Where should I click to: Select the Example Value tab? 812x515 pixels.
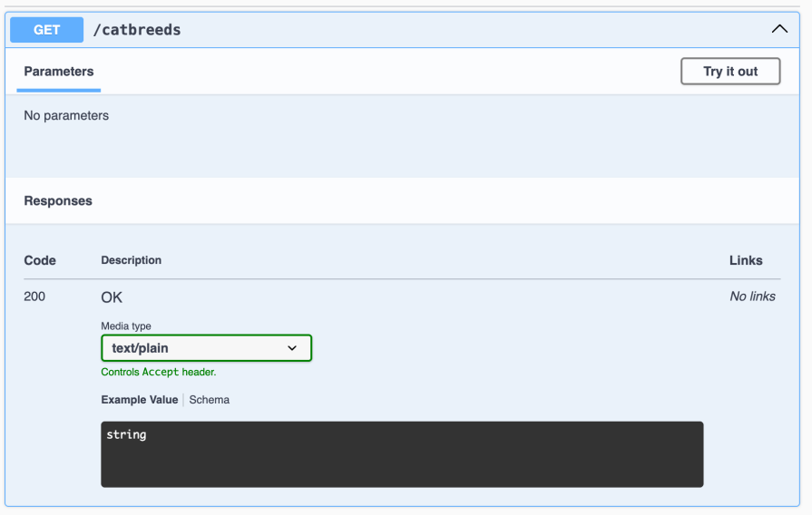click(140, 400)
